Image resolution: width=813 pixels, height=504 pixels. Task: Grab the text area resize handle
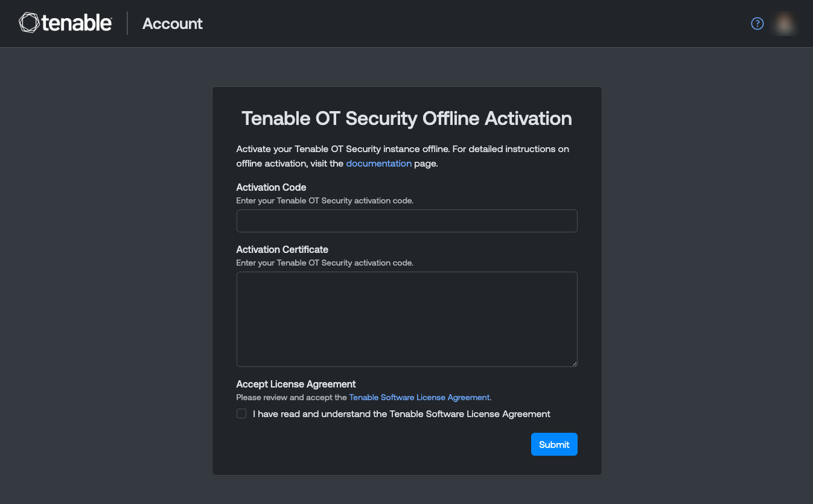point(574,363)
